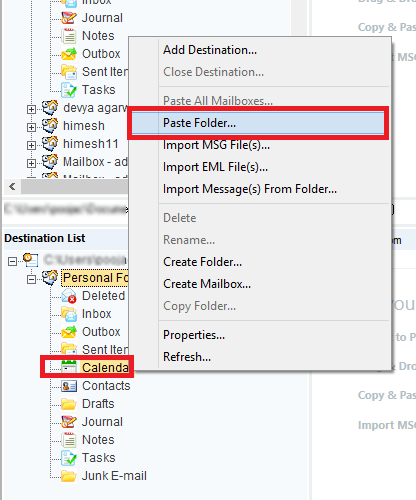The width and height of the screenshot is (416, 500).
Task: Select the Deleted items folder icon
Action: (69, 296)
